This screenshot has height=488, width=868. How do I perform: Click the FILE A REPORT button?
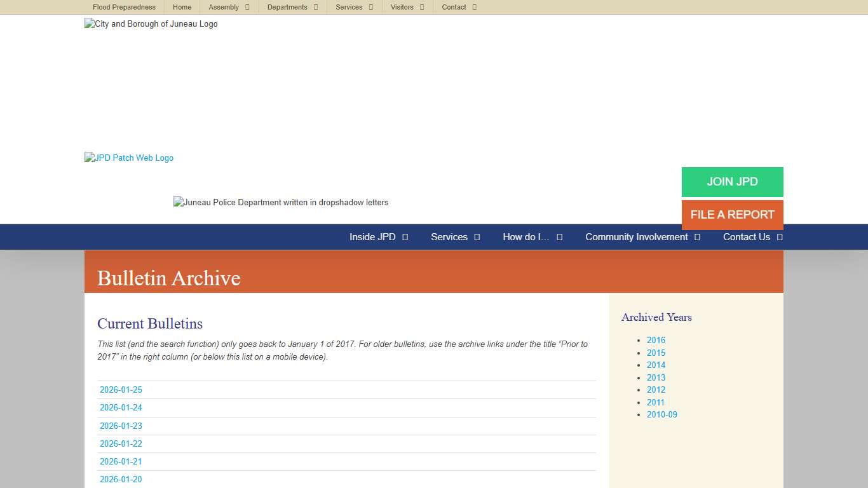coord(732,215)
